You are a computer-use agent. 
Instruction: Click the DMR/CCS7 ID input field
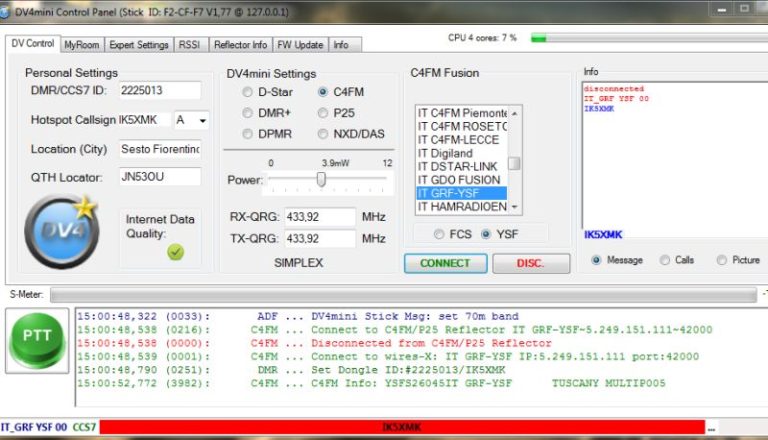(160, 91)
